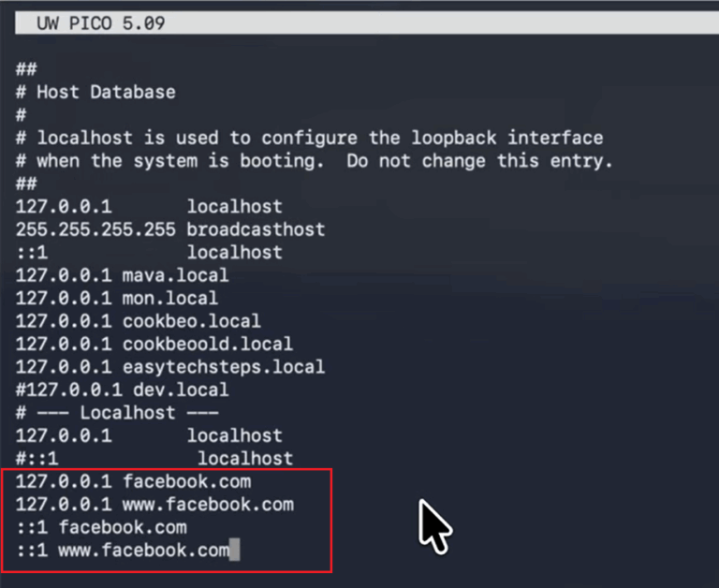Click the easytechsteps.local entry

pos(169,367)
